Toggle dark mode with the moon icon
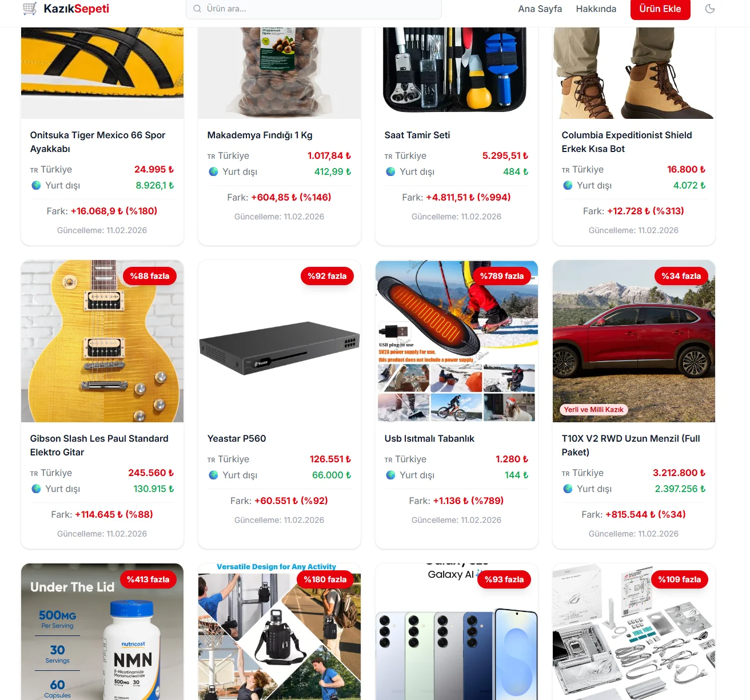 coord(710,9)
